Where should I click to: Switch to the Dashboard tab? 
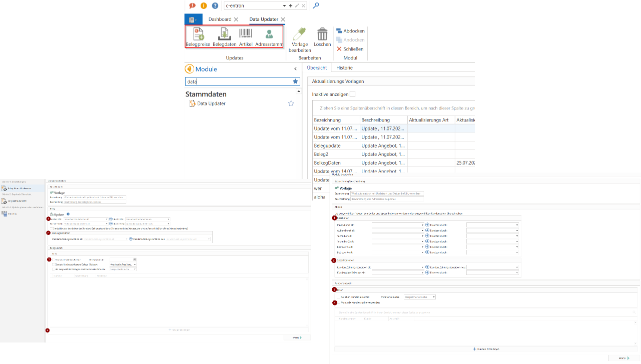tap(220, 19)
